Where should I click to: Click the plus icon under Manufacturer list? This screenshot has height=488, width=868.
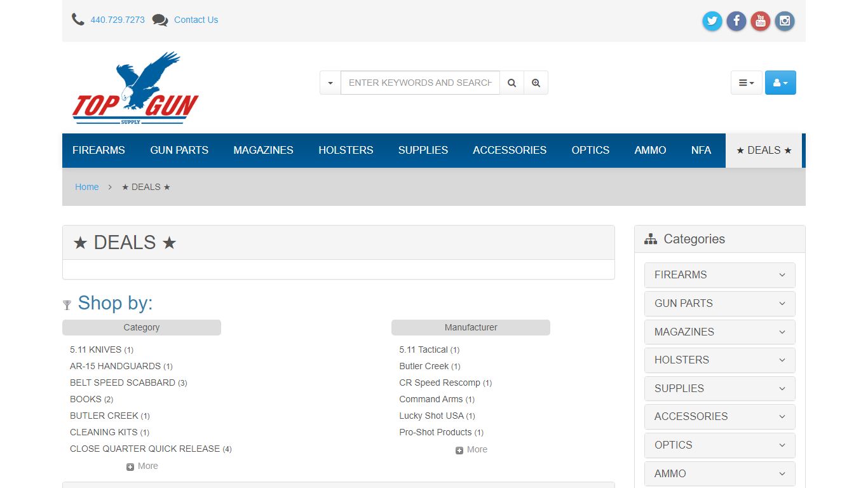459,450
